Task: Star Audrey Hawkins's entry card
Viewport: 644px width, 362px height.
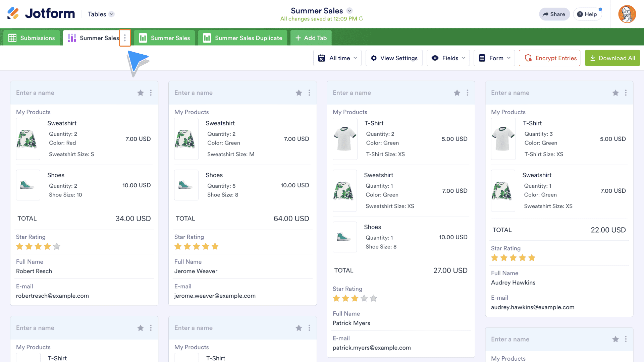Action: point(615,93)
